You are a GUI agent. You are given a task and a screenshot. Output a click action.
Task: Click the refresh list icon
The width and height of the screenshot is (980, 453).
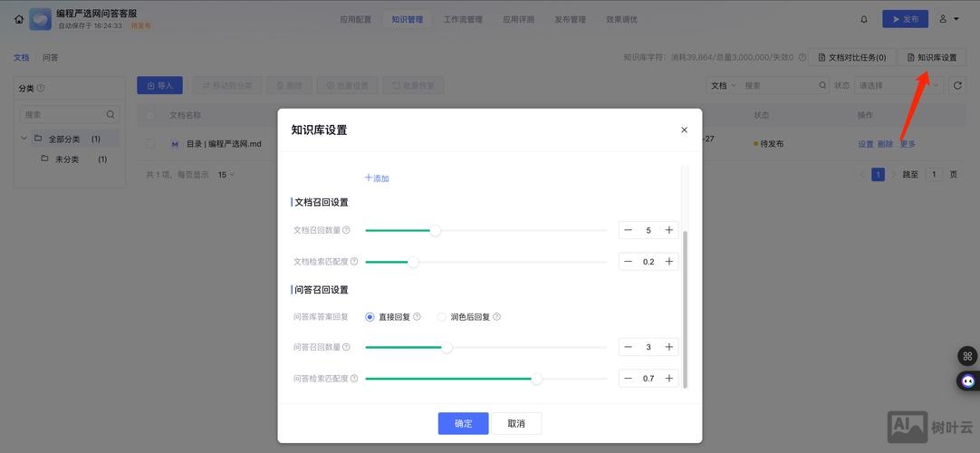[x=956, y=85]
